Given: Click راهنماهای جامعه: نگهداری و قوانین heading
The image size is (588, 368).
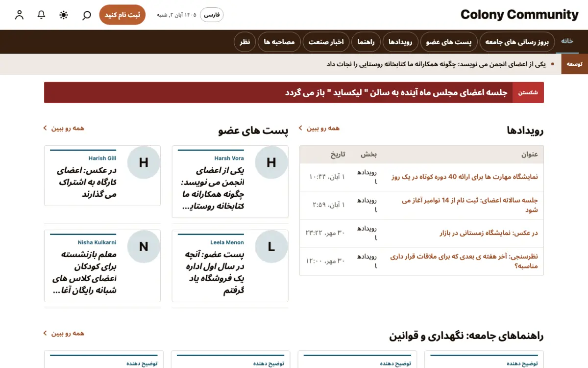Looking at the screenshot, I should point(466,336).
